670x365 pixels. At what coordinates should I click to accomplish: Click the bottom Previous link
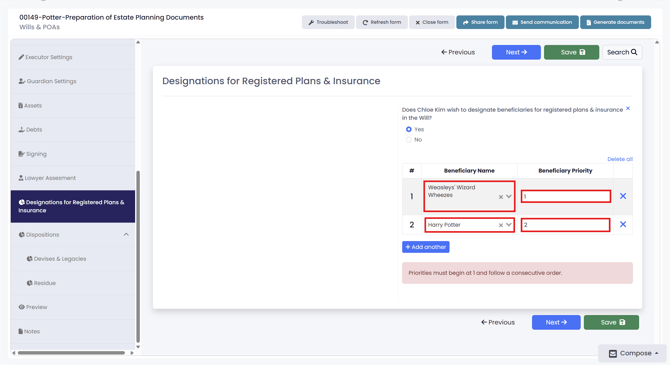tap(498, 322)
